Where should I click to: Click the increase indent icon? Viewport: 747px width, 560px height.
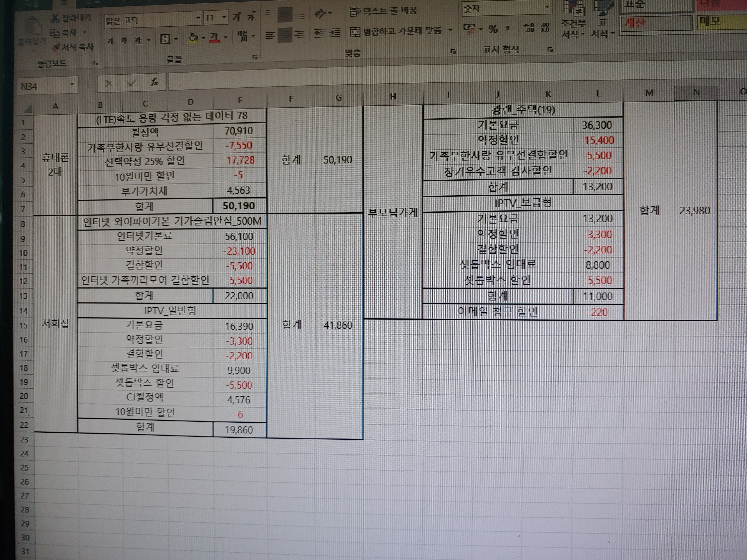pos(334,33)
